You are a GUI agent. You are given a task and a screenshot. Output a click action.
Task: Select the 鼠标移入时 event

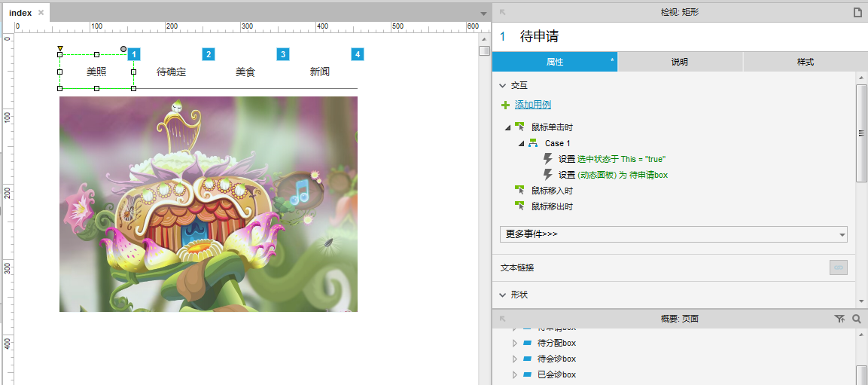(x=552, y=191)
